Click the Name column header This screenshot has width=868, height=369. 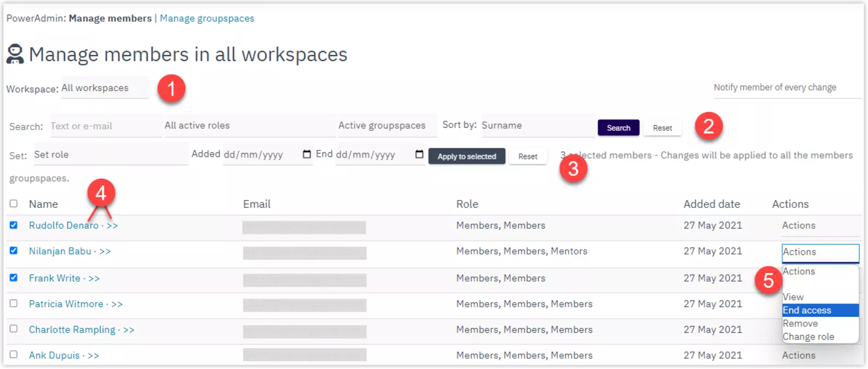pyautogui.click(x=43, y=204)
